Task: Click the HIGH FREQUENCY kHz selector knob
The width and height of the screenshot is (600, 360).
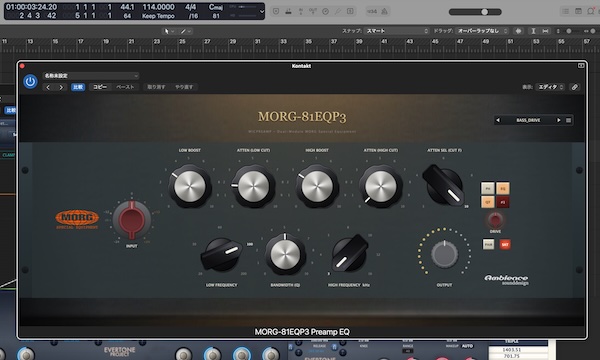Action: tap(350, 253)
